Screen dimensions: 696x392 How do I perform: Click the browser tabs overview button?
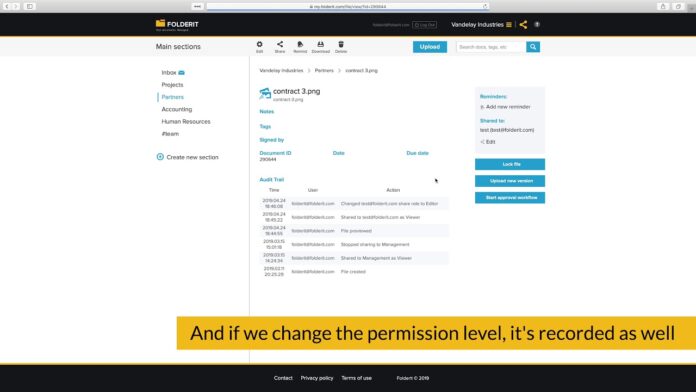pos(678,6)
